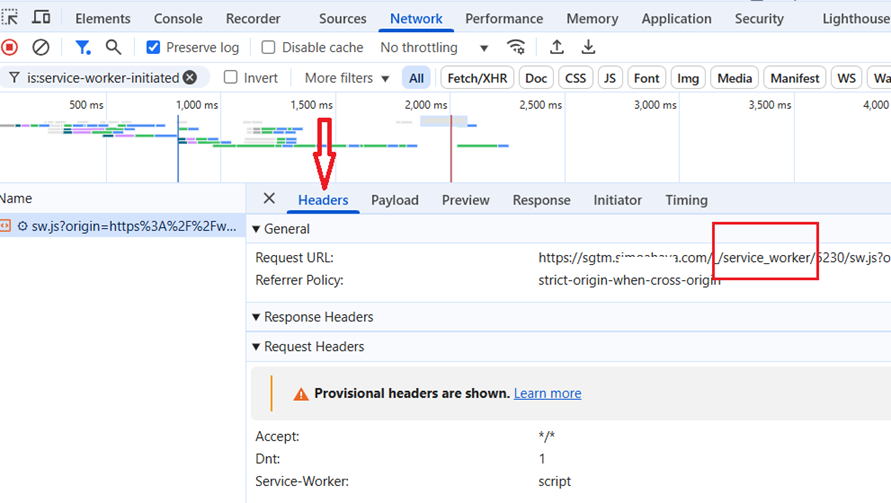Viewport: 891px width, 503px height.
Task: Switch to the Response tab
Action: point(542,200)
